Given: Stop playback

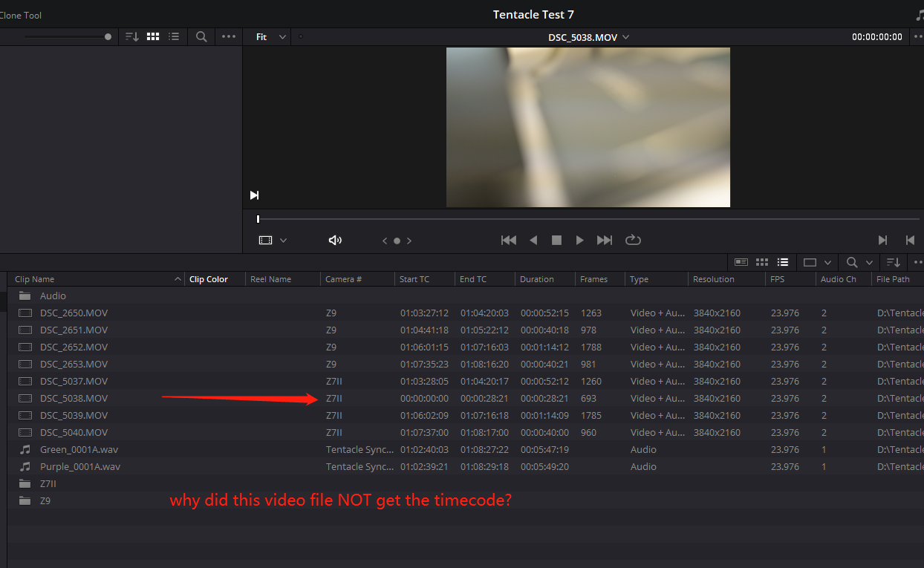Looking at the screenshot, I should tap(556, 240).
